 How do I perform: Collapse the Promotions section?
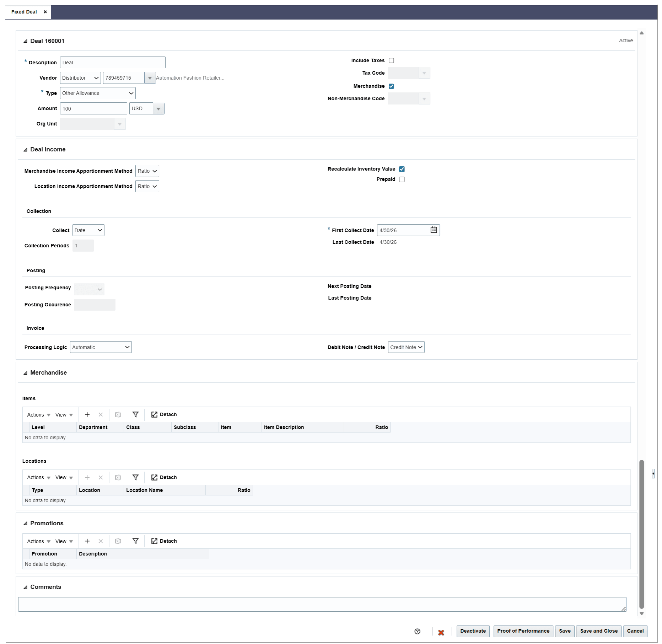(x=25, y=524)
